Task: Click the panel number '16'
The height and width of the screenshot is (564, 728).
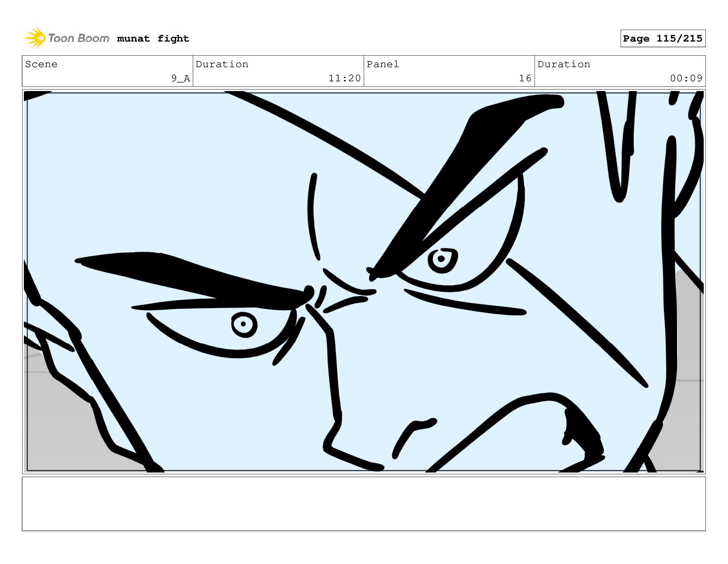Action: [x=525, y=78]
